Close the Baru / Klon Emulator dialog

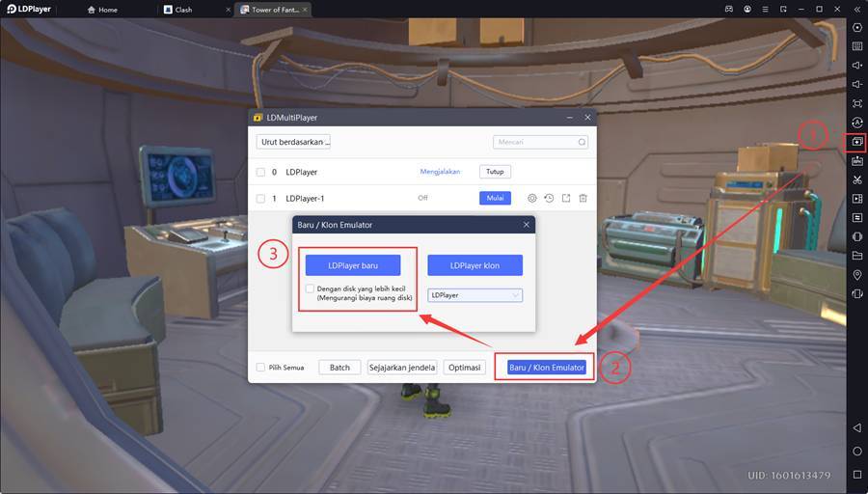click(527, 224)
